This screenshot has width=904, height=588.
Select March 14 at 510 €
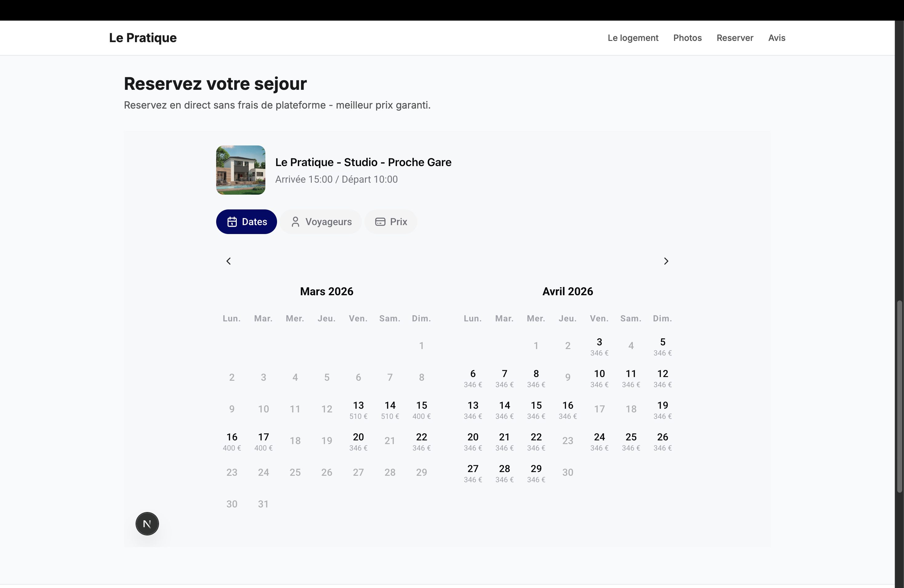[x=390, y=409]
